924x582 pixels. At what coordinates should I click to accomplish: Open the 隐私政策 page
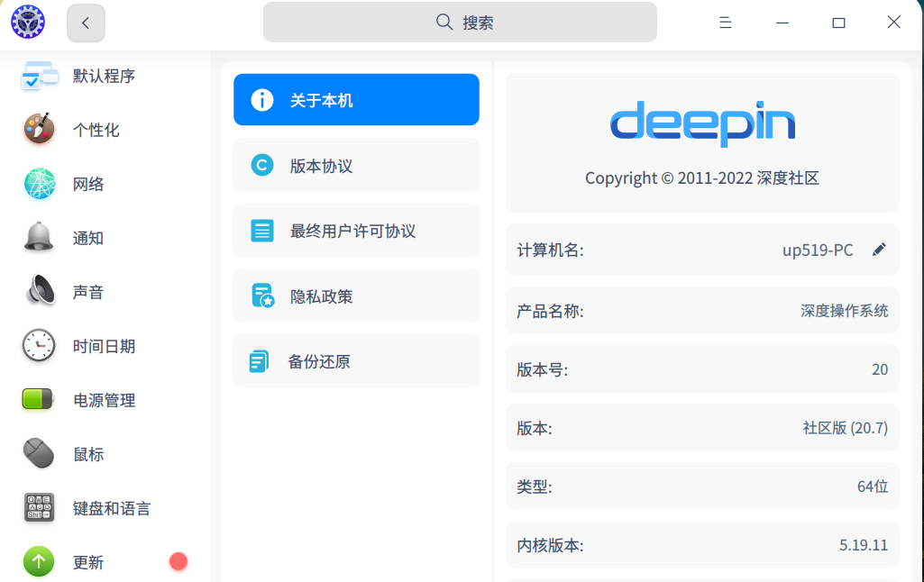[356, 296]
